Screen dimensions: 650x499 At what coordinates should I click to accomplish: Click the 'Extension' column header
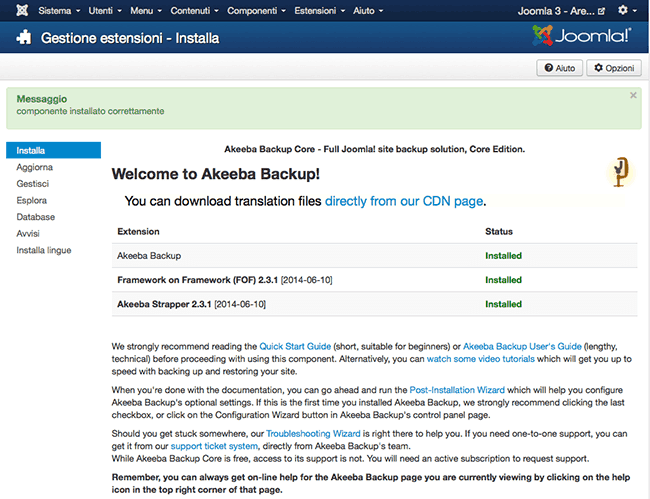click(x=138, y=232)
